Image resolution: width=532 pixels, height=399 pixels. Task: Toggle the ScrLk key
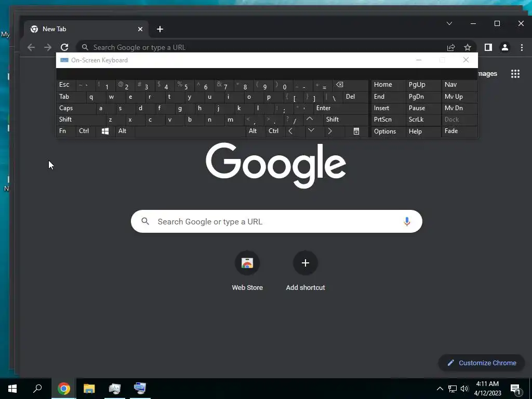(423, 119)
